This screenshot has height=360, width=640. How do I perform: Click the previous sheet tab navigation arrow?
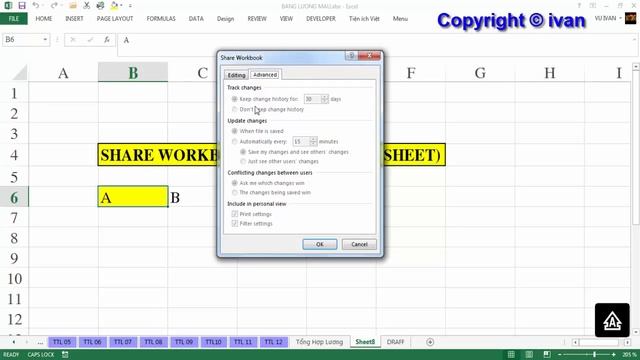click(14, 342)
